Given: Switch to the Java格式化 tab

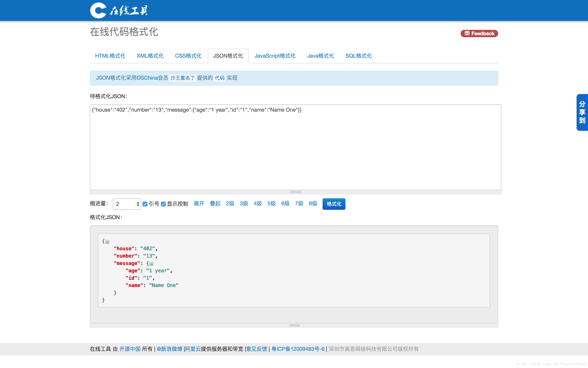Looking at the screenshot, I should pyautogui.click(x=321, y=56).
